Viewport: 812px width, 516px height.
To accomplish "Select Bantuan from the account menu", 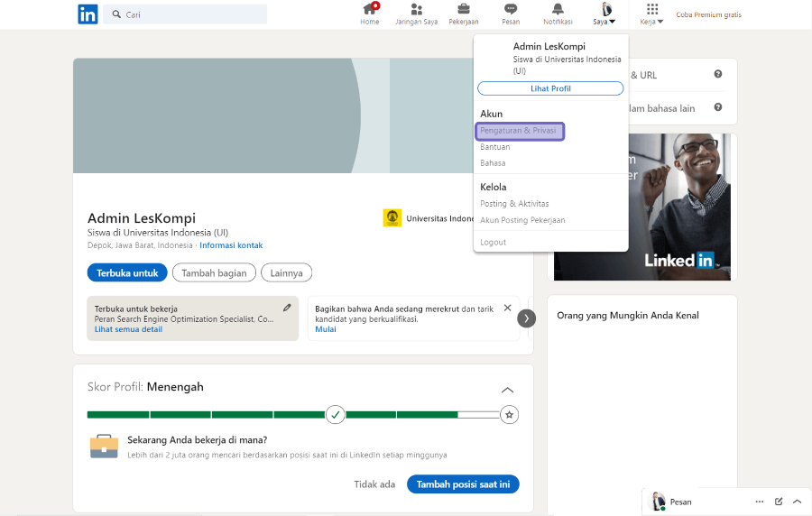I will (x=495, y=147).
